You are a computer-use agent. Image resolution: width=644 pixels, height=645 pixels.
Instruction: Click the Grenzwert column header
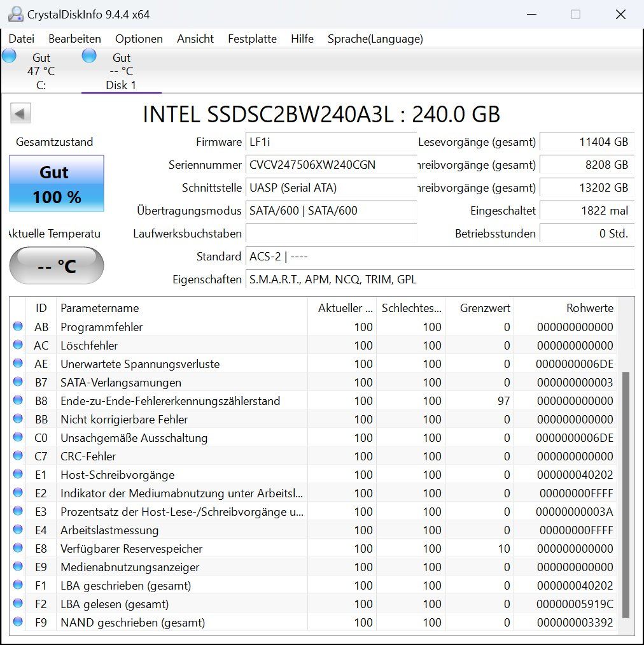pos(480,308)
